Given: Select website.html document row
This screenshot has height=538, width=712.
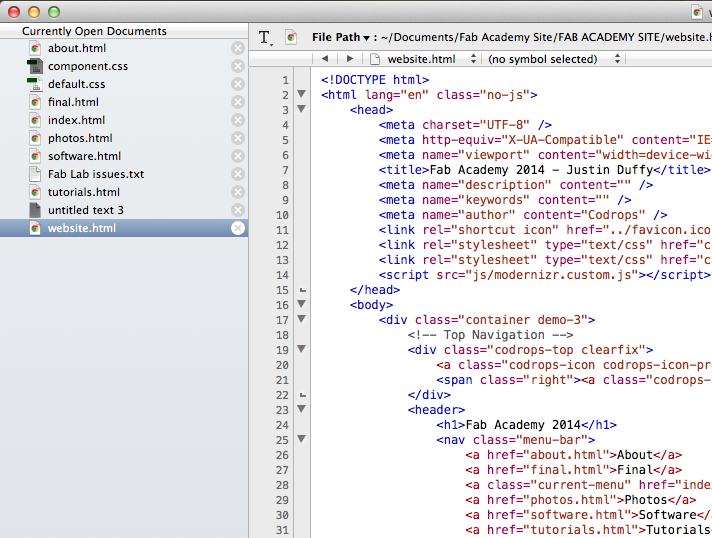Looking at the screenshot, I should [124, 228].
